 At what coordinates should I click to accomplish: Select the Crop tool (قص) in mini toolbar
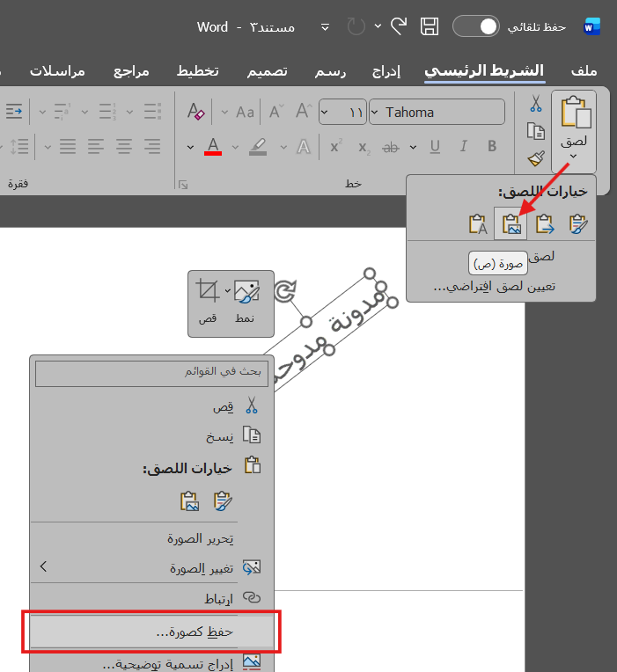(208, 302)
